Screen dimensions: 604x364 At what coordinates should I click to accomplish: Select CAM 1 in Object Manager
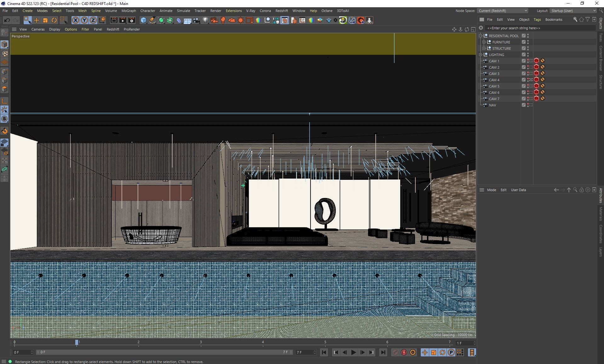494,61
